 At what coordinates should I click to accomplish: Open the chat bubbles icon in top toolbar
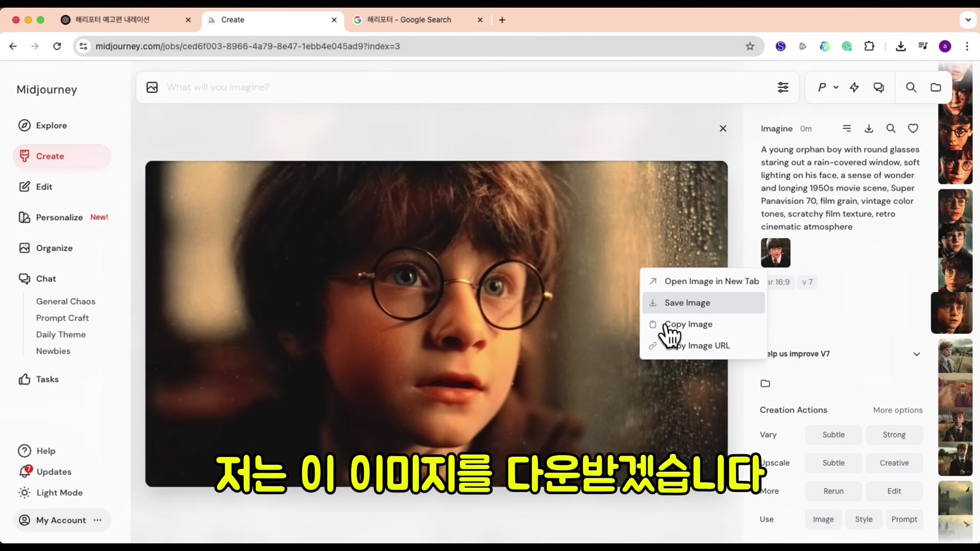pyautogui.click(x=879, y=87)
